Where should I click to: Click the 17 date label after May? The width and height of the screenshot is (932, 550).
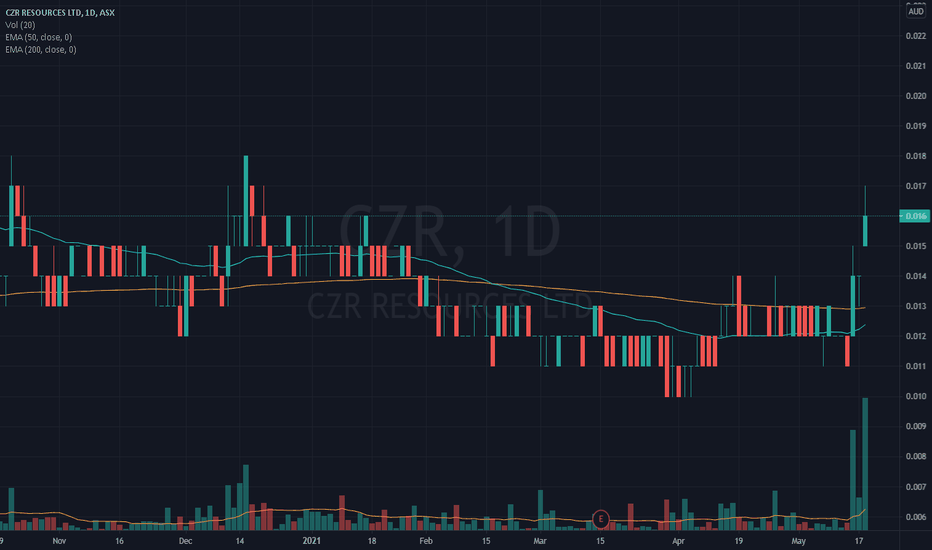tap(858, 541)
